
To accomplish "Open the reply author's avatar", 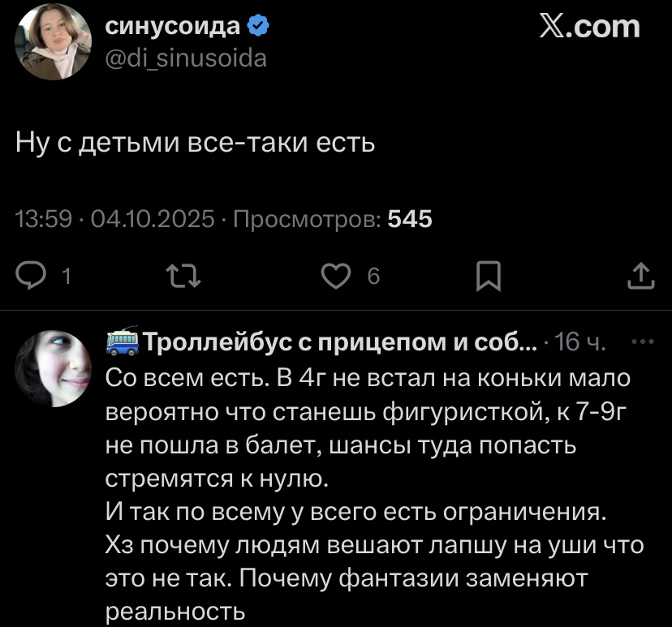I will [x=54, y=367].
